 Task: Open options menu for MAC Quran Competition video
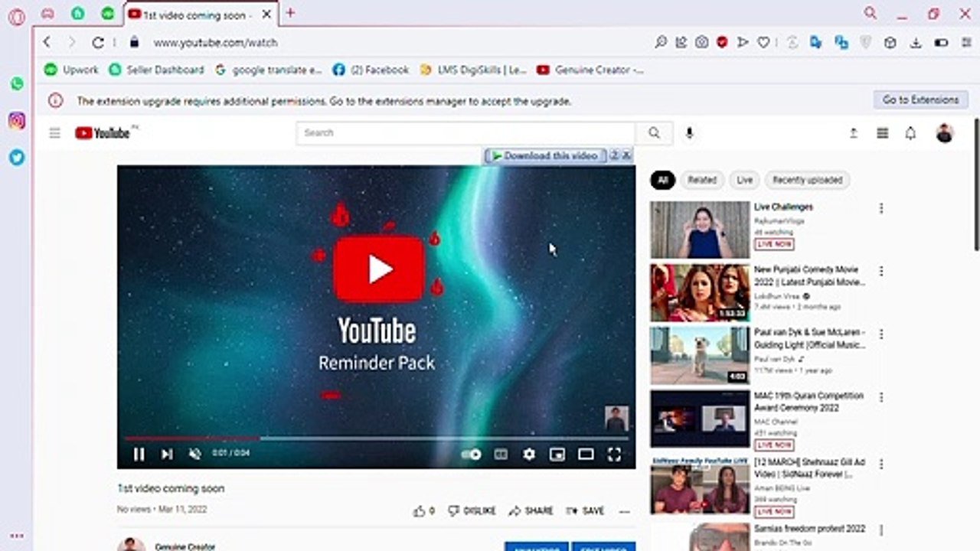(x=881, y=397)
